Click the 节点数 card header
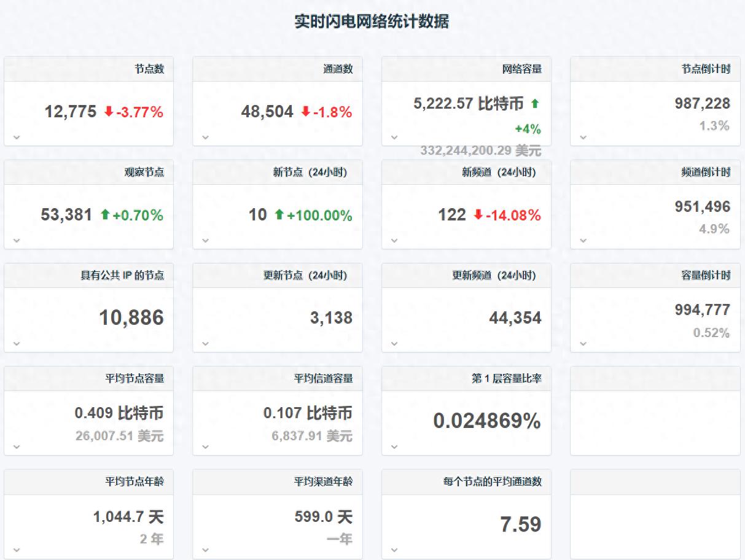 pos(88,69)
